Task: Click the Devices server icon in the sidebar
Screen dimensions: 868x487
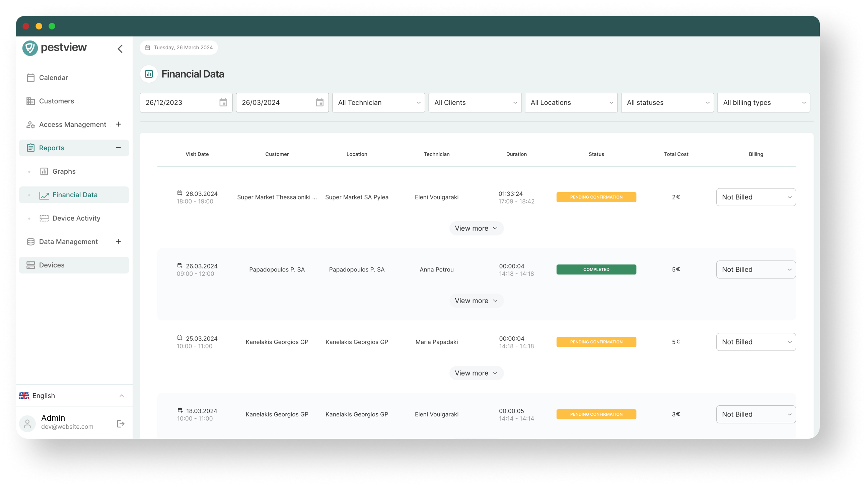Action: click(31, 265)
